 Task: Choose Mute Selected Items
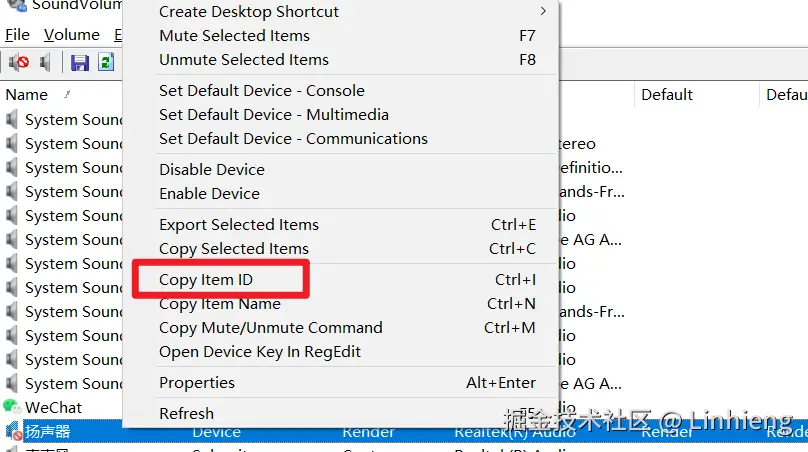[x=234, y=36]
